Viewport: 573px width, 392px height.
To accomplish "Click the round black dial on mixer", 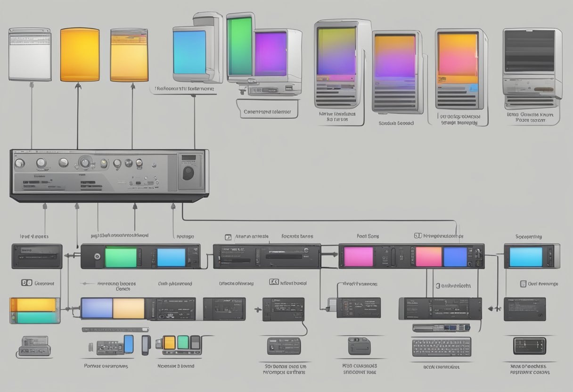I will pos(188,172).
